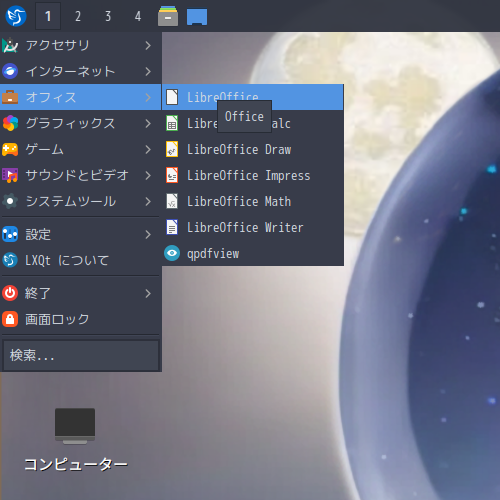Click the アクセサリ category icon
The height and width of the screenshot is (500, 500).
click(x=10, y=45)
